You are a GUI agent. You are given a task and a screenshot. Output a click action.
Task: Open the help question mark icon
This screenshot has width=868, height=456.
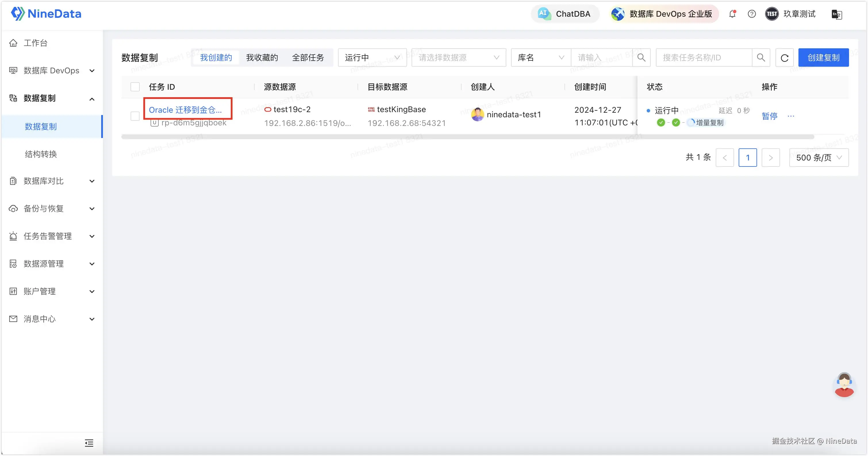(x=751, y=14)
